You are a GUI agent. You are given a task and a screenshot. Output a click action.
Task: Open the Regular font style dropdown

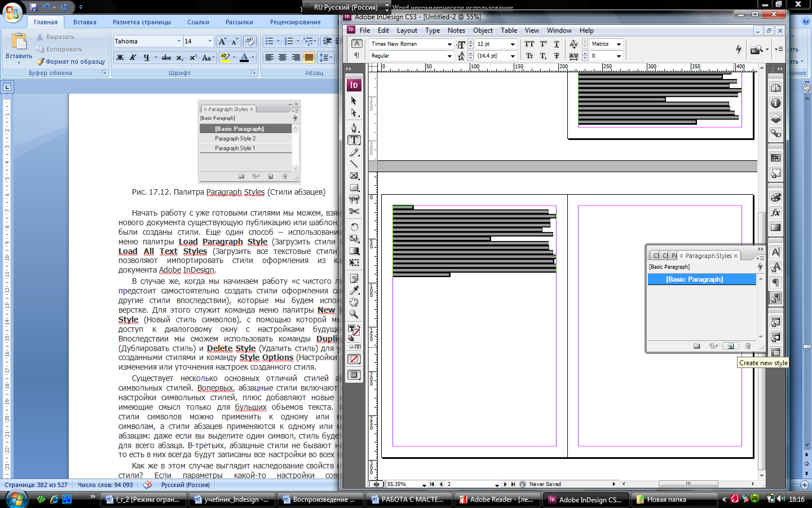click(x=449, y=56)
